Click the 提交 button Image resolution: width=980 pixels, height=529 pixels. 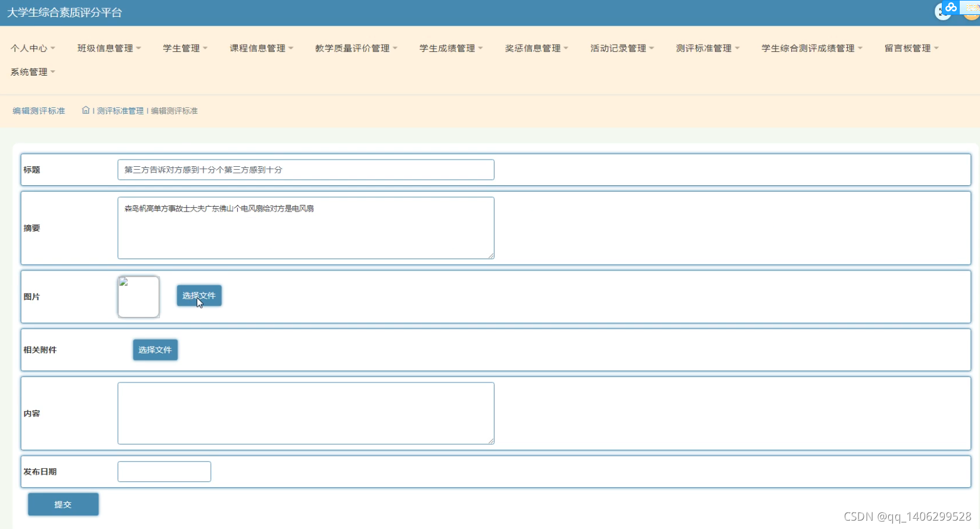63,505
